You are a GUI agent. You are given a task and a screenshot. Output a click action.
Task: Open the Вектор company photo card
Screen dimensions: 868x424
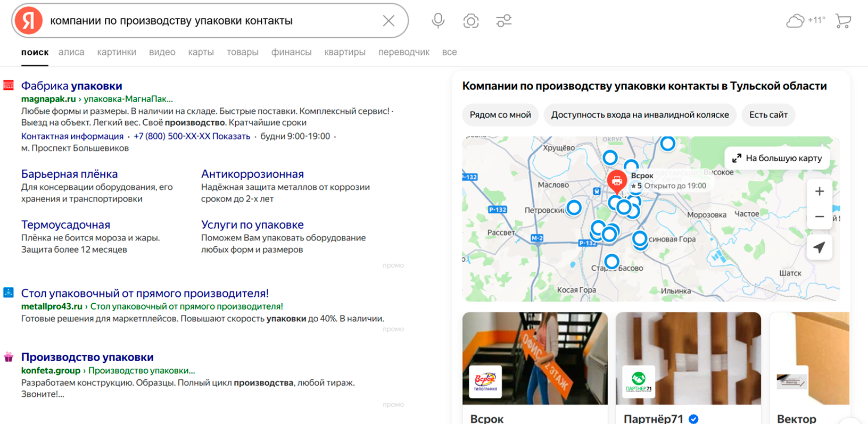click(809, 358)
